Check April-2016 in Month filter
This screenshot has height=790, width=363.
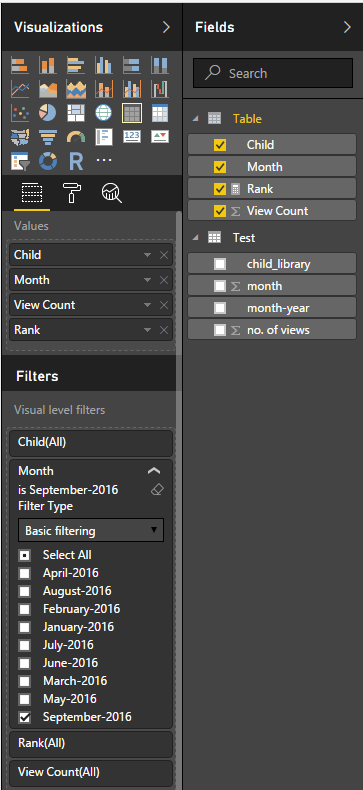[24, 573]
